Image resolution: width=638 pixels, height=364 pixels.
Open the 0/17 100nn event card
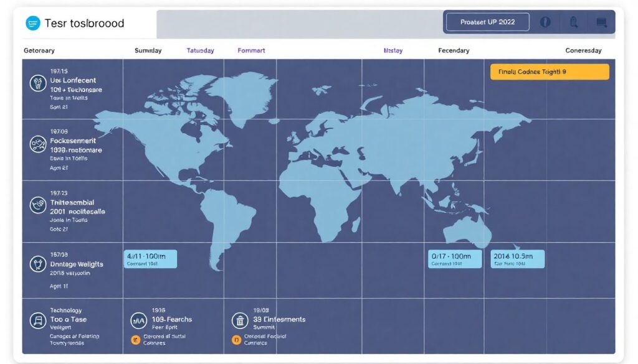(455, 259)
